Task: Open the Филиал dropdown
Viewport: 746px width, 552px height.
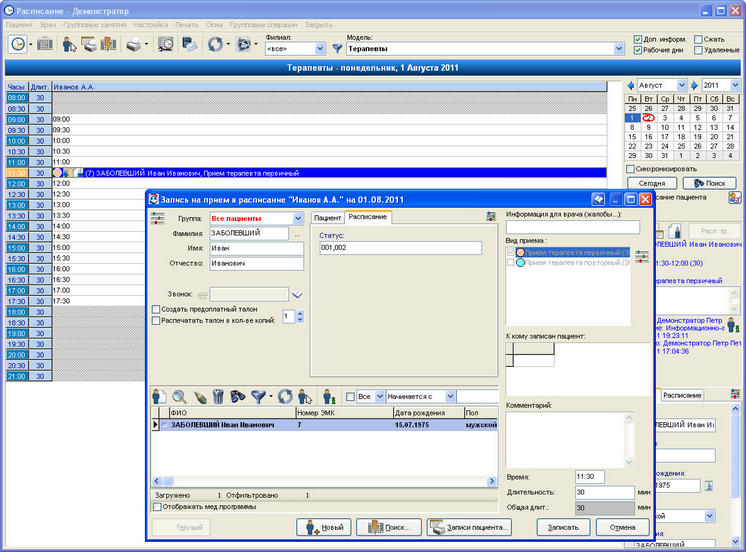Action: pyautogui.click(x=320, y=49)
